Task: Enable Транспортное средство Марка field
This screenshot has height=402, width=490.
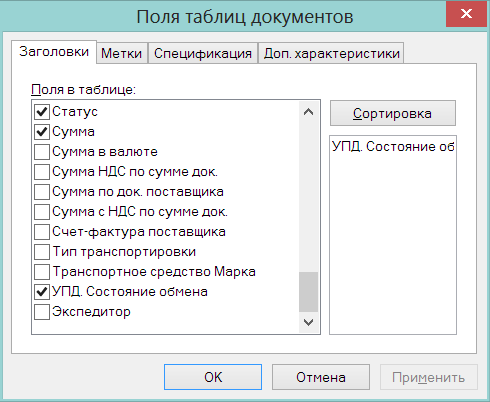Action: pyautogui.click(x=42, y=272)
